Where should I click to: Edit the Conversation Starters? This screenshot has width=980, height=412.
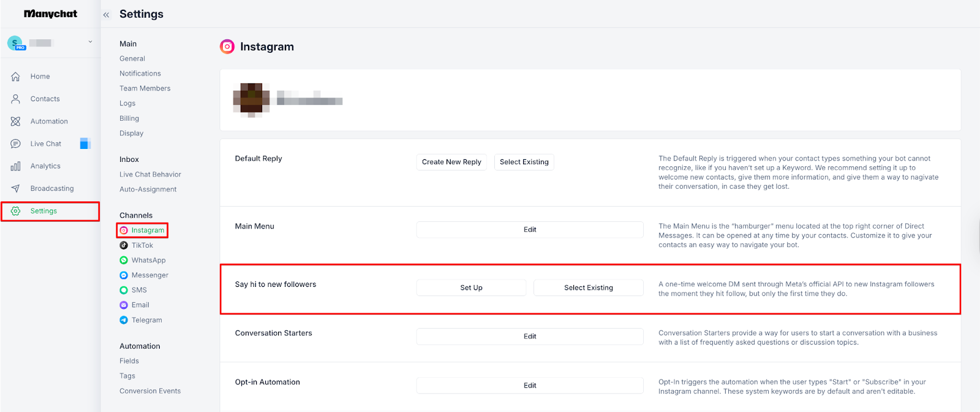530,337
